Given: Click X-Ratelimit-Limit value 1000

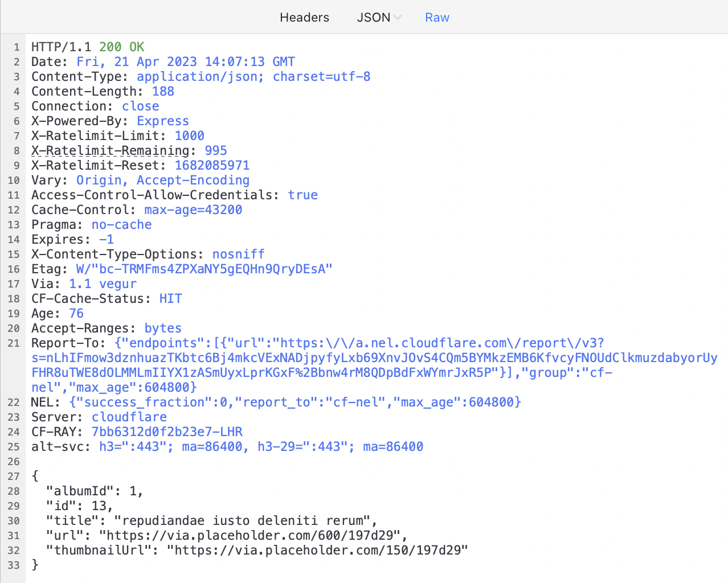Looking at the screenshot, I should point(190,136).
